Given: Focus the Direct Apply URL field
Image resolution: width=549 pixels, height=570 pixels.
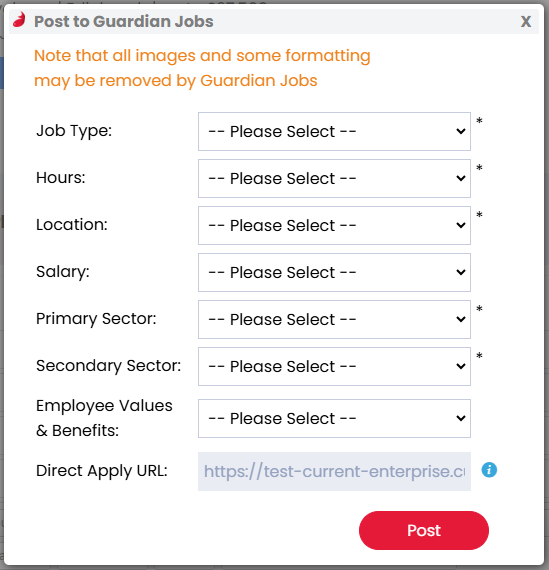Looking at the screenshot, I should click(x=334, y=471).
